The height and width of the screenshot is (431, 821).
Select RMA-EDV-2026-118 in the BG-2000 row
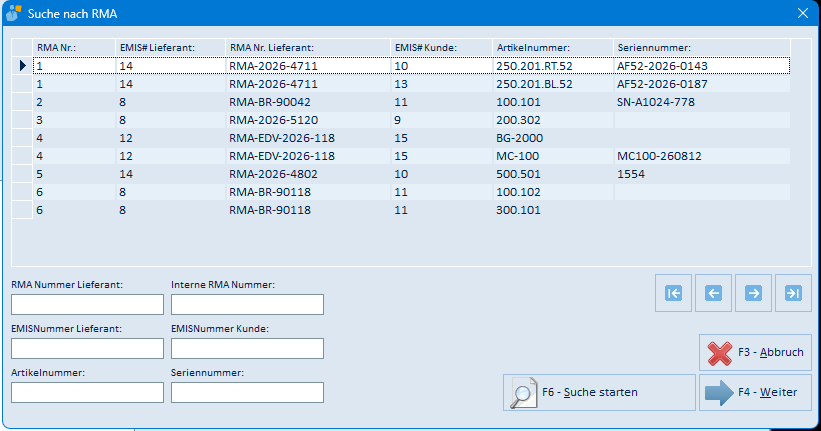pos(308,138)
